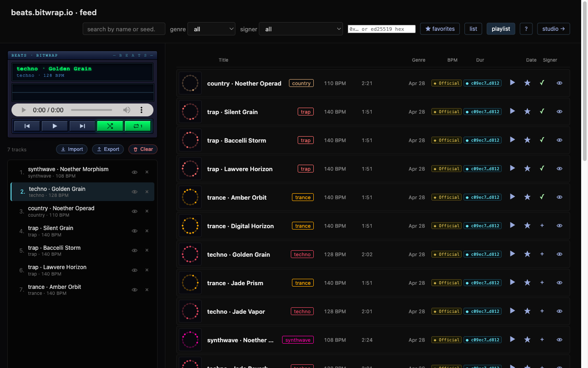Play the trap · Silent Grain feed track

(513, 111)
